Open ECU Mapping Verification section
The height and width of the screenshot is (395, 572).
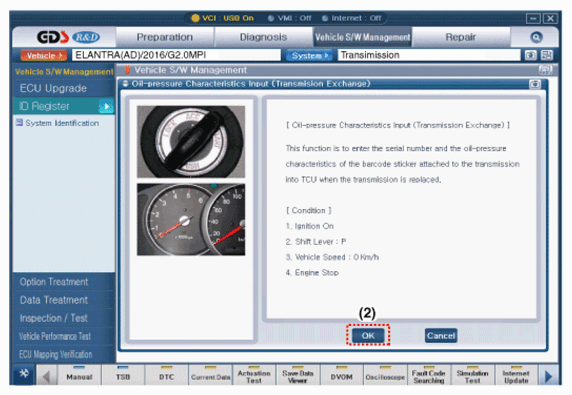(x=63, y=354)
